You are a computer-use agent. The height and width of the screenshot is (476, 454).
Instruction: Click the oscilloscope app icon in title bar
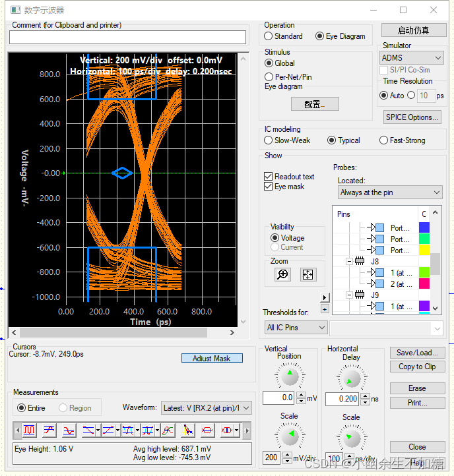pos(15,10)
